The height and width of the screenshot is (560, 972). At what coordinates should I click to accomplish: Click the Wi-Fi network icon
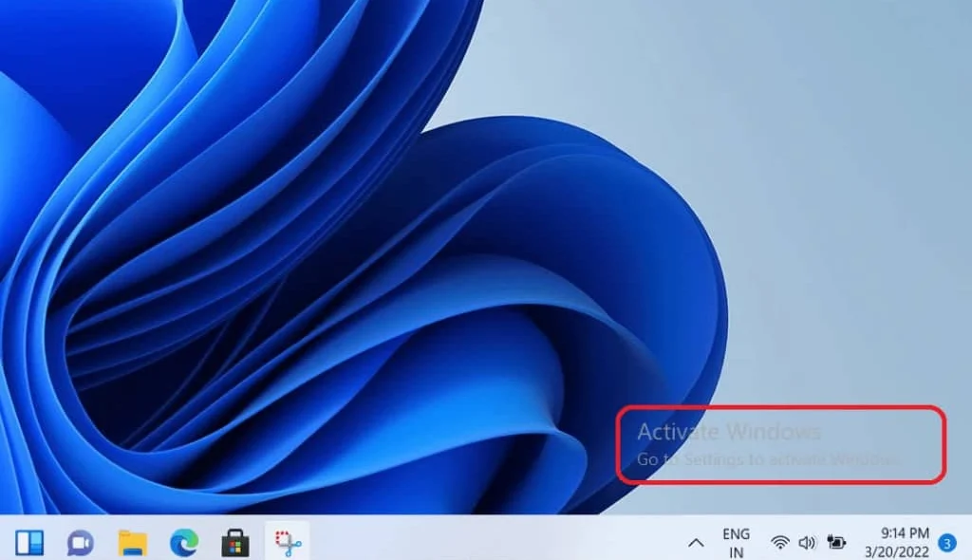click(x=780, y=543)
